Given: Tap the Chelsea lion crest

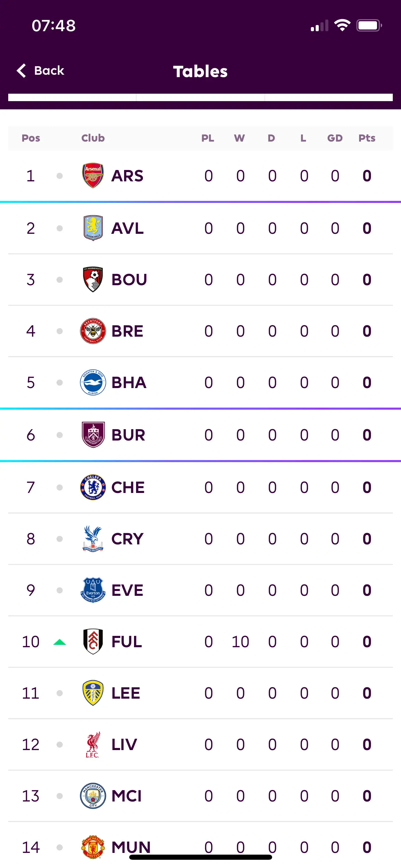Looking at the screenshot, I should 93,487.
